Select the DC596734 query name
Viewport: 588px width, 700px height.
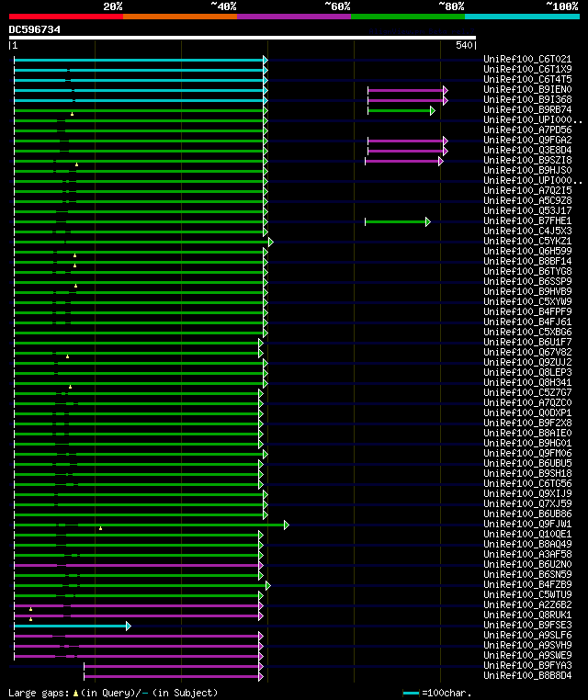pyautogui.click(x=34, y=29)
